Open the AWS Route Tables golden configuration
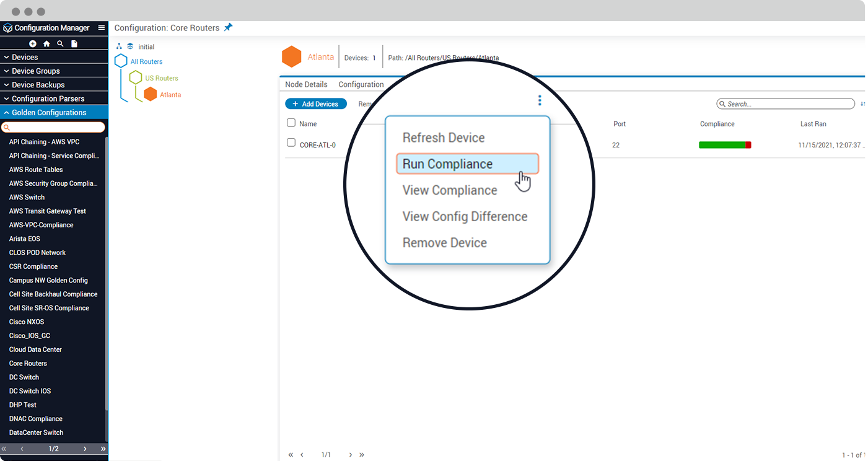The width and height of the screenshot is (868, 461). (x=36, y=170)
